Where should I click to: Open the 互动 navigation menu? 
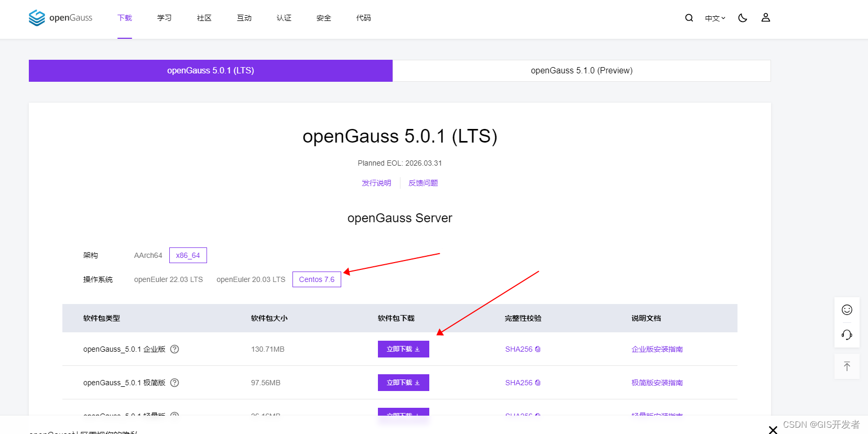click(244, 18)
